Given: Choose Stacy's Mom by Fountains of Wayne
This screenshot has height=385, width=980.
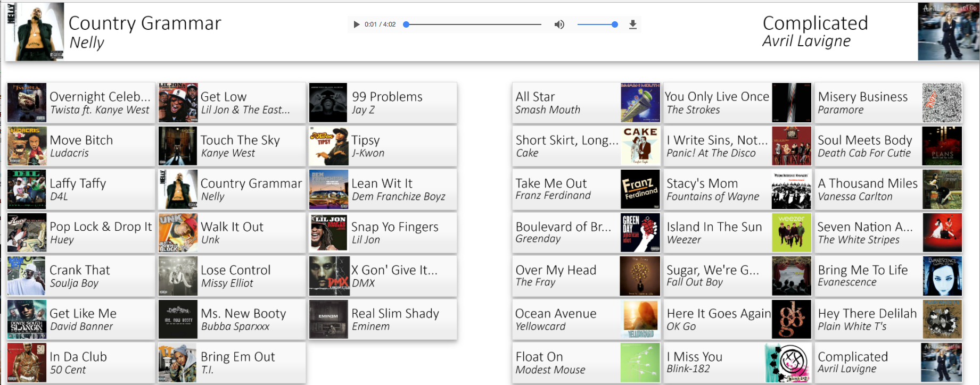Looking at the screenshot, I should click(x=737, y=189).
